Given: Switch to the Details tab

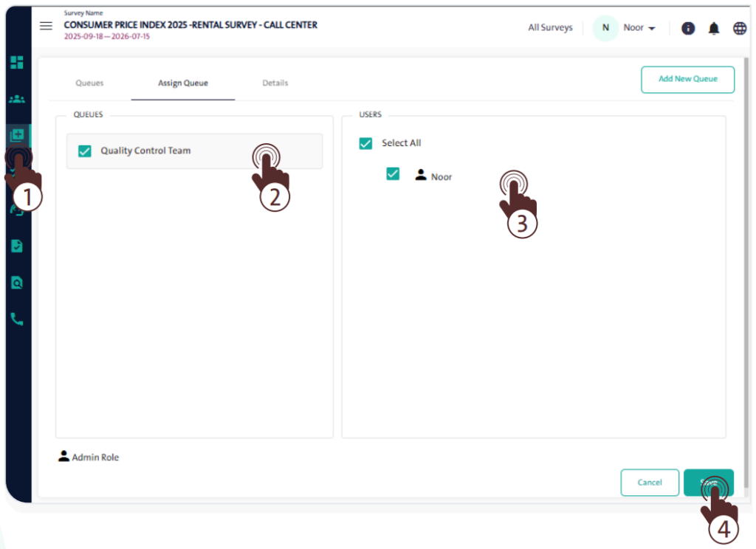Looking at the screenshot, I should pyautogui.click(x=275, y=83).
